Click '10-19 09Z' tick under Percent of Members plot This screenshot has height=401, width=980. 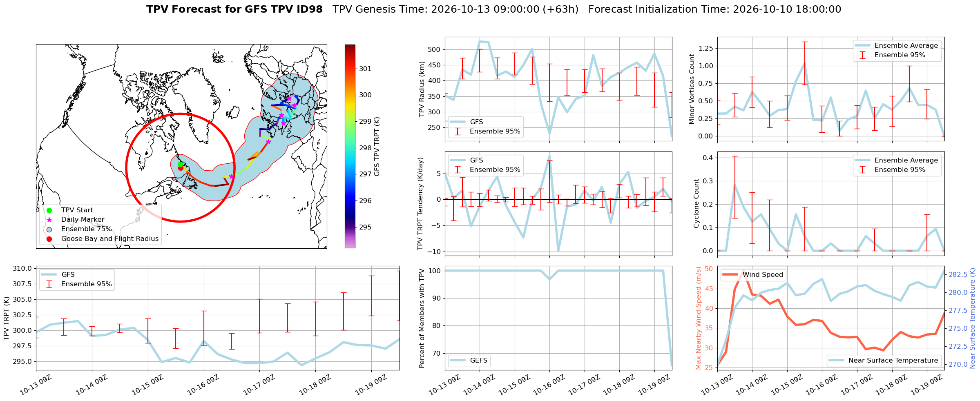[x=654, y=385]
